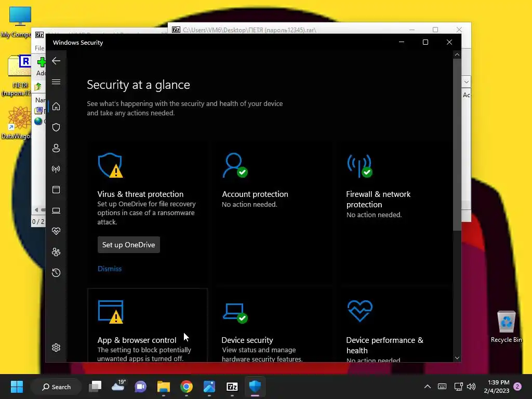532x399 pixels.
Task: Open notification center badge showing 2
Action: [x=517, y=387]
